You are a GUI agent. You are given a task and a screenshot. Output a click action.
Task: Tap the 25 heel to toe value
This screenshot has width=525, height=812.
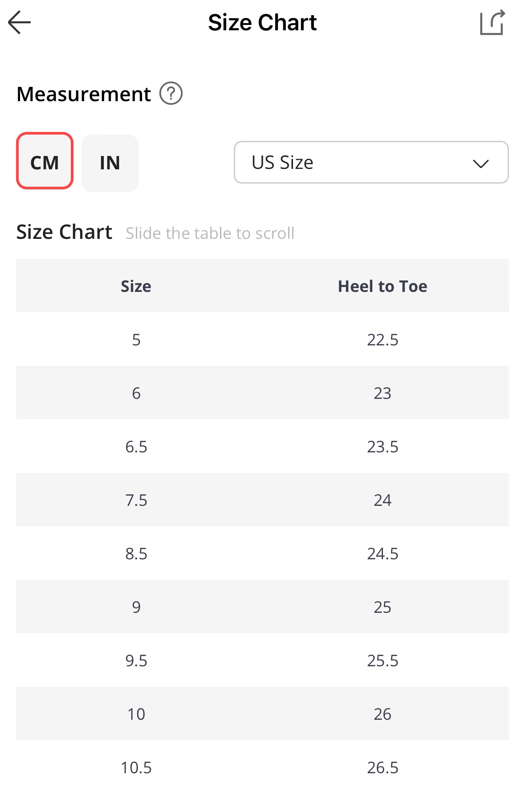pyautogui.click(x=382, y=607)
